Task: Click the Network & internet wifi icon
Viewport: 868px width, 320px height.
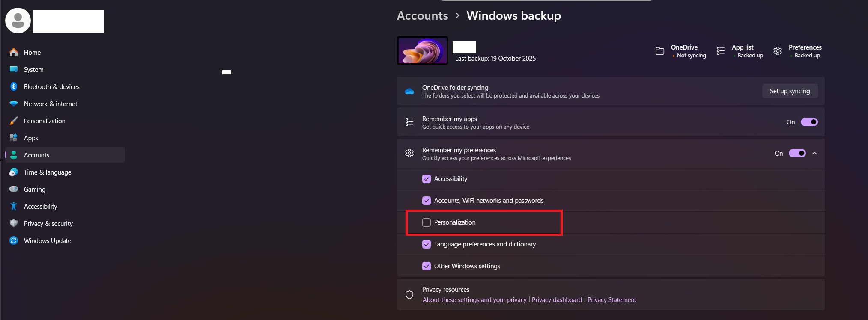Action: click(x=14, y=104)
